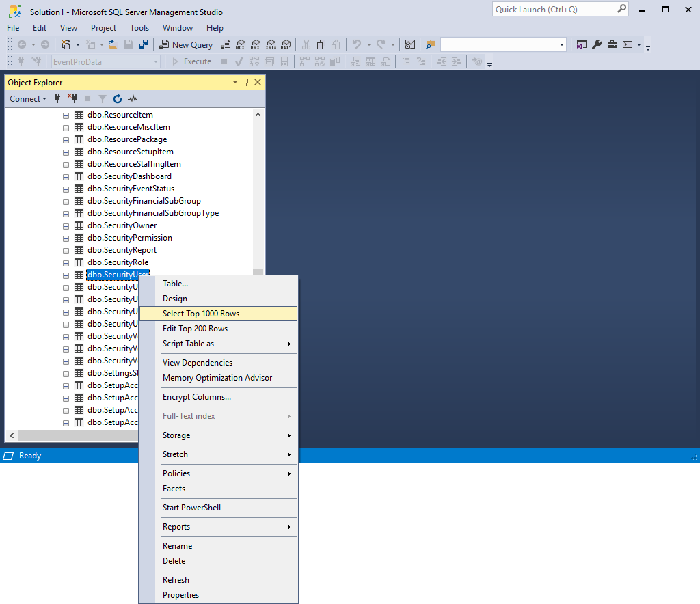Click Object Explorer vertical scrollbar up arrow

(x=258, y=115)
